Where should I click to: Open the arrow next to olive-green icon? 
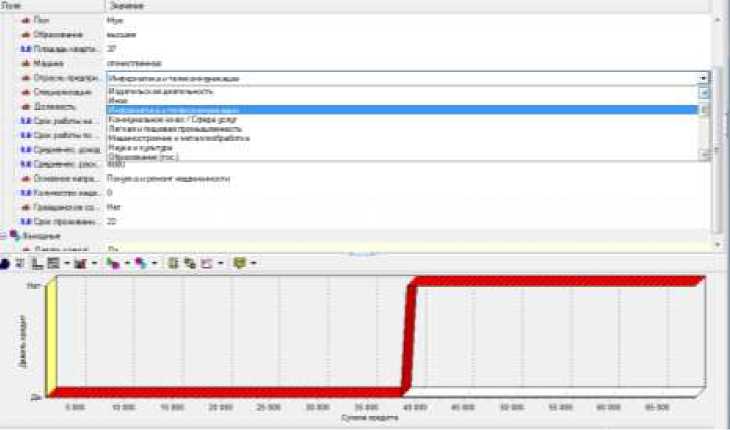(254, 263)
